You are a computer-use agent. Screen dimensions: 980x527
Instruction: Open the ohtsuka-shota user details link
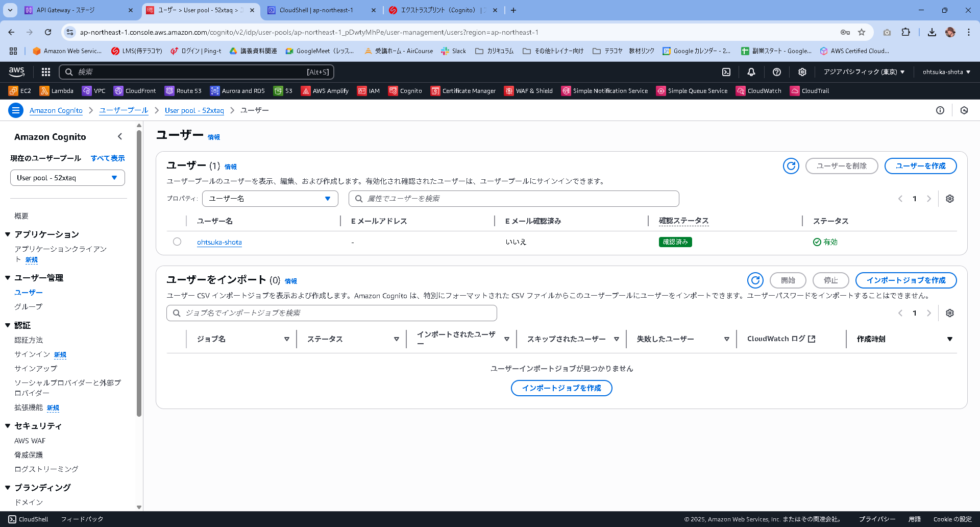pyautogui.click(x=219, y=242)
